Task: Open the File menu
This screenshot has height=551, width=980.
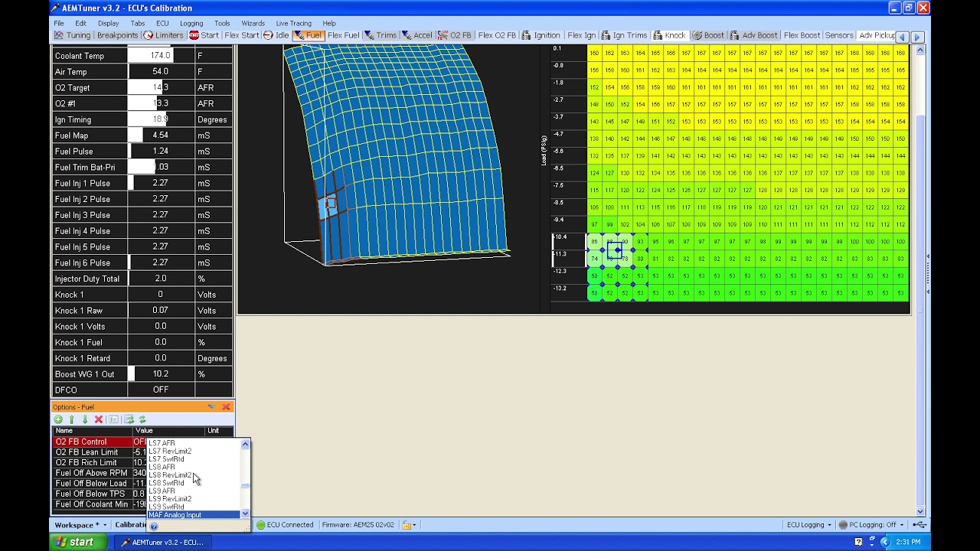Action: (59, 23)
